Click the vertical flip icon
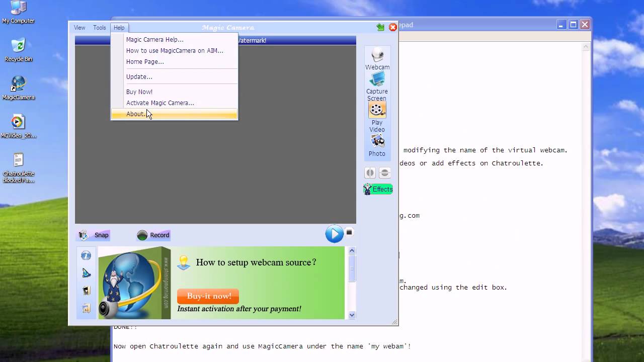The height and width of the screenshot is (362, 644). pyautogui.click(x=385, y=173)
